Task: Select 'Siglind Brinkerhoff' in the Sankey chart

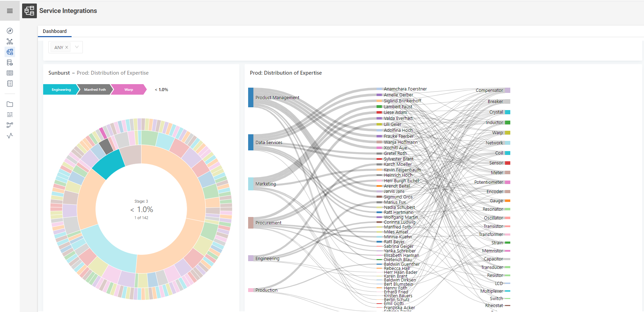Action: click(403, 101)
